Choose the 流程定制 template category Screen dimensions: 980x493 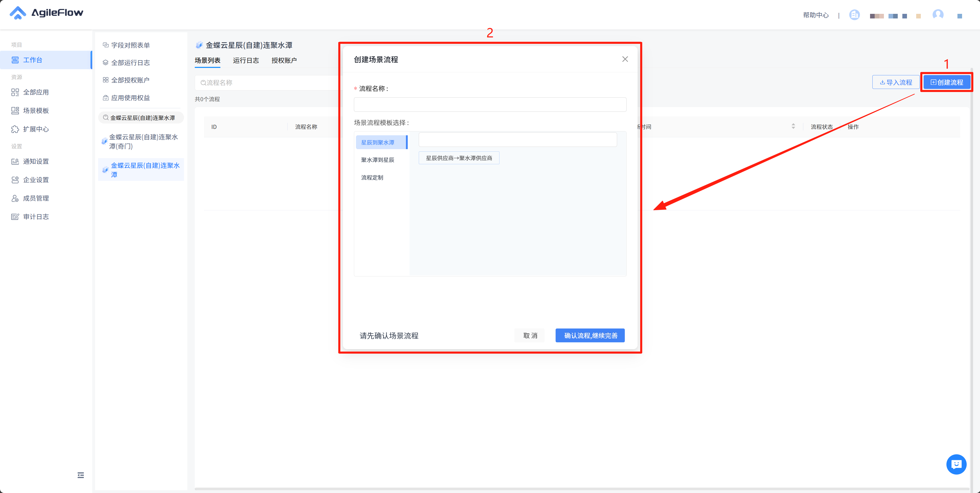click(x=372, y=178)
